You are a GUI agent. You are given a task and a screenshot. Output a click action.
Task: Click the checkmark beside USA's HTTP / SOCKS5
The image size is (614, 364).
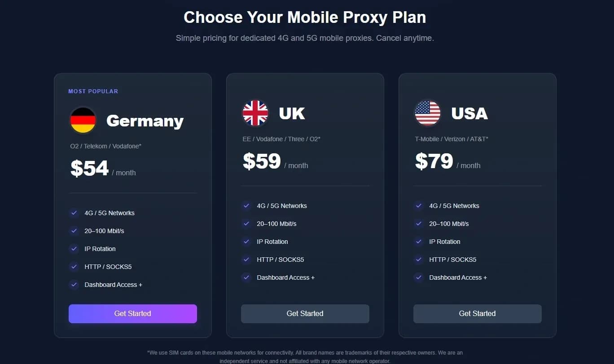click(419, 260)
